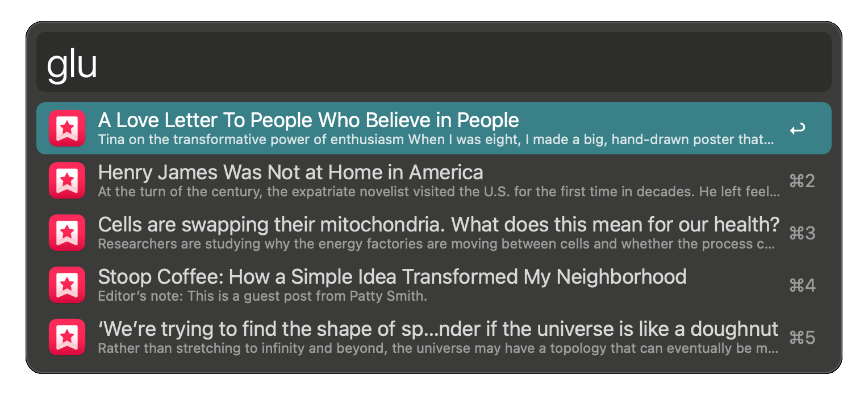Click bookmark icon beside the doughnut universe result
Viewport: 868px width, 404px height.
[67, 337]
